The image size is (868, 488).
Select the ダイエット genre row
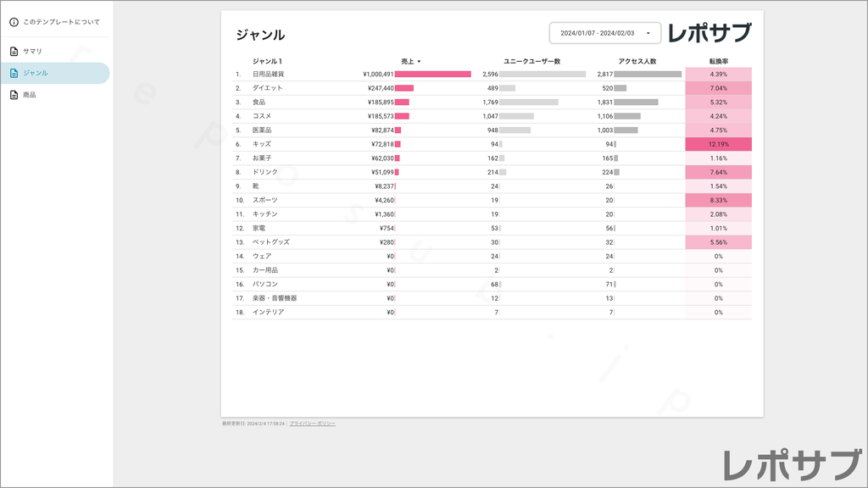pos(268,88)
